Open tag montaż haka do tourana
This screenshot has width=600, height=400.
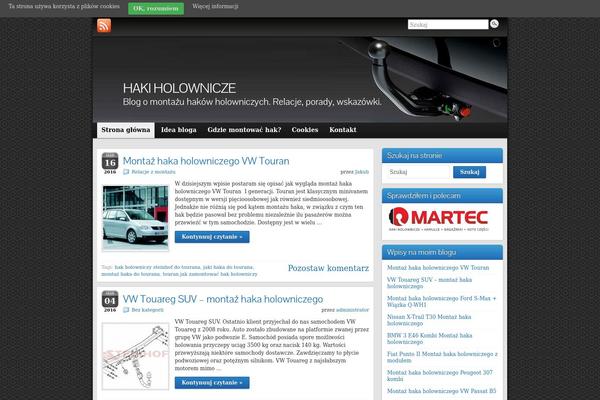click(130, 274)
